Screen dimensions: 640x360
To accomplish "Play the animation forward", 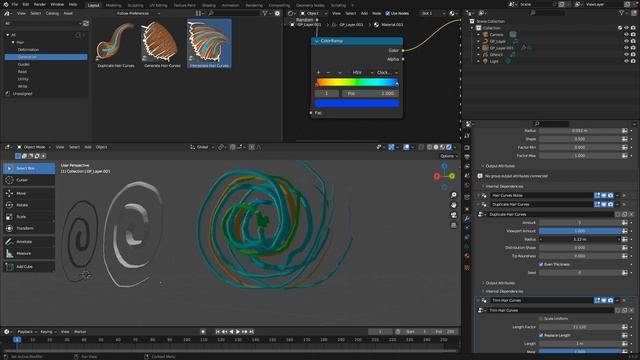I will click(x=238, y=332).
